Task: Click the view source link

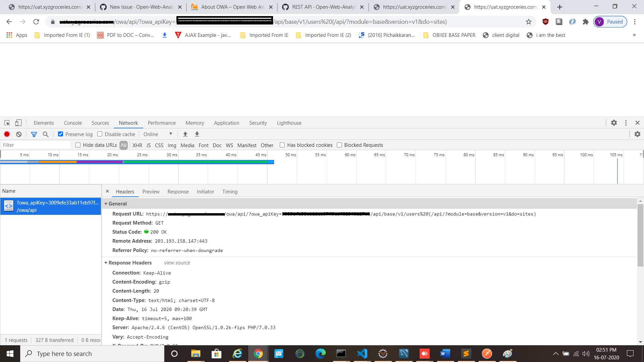Action: tap(177, 263)
